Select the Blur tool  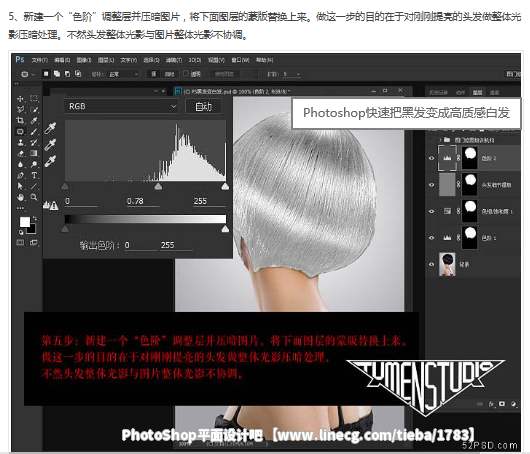[x=20, y=164]
